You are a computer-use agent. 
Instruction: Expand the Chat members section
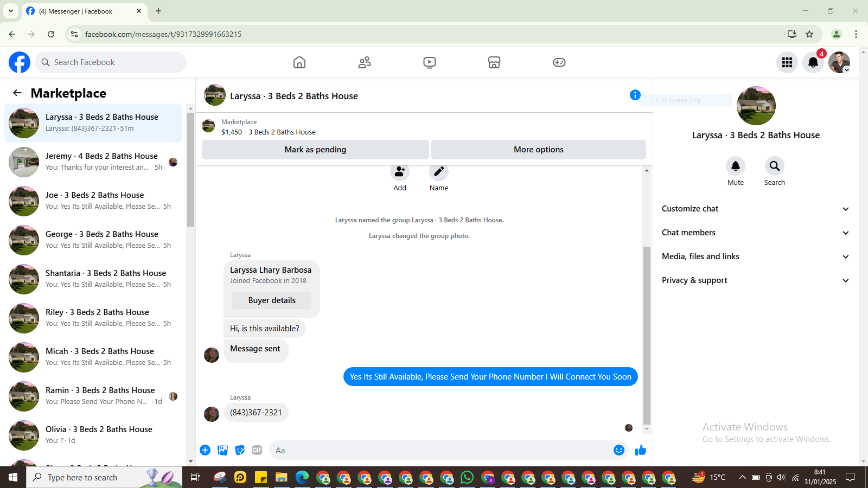pos(755,233)
